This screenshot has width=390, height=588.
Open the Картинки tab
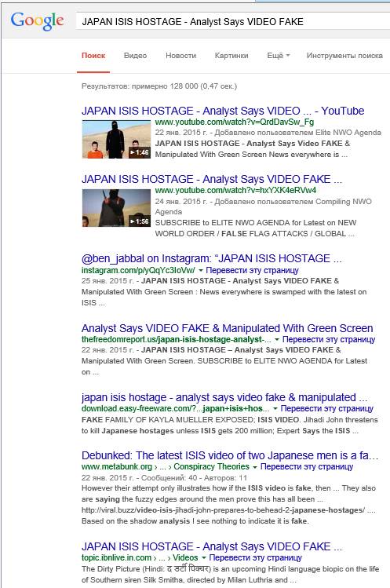pyautogui.click(x=231, y=56)
